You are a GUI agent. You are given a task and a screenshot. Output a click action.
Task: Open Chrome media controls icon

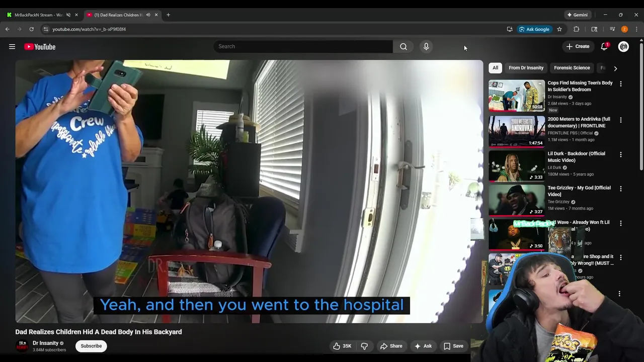point(612,29)
